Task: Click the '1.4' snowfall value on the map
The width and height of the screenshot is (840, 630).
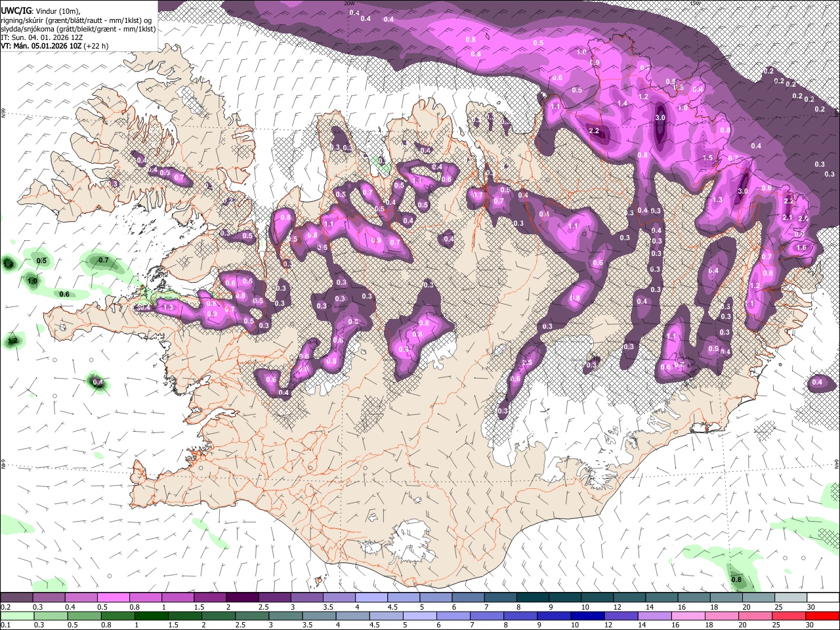Action: point(622,104)
